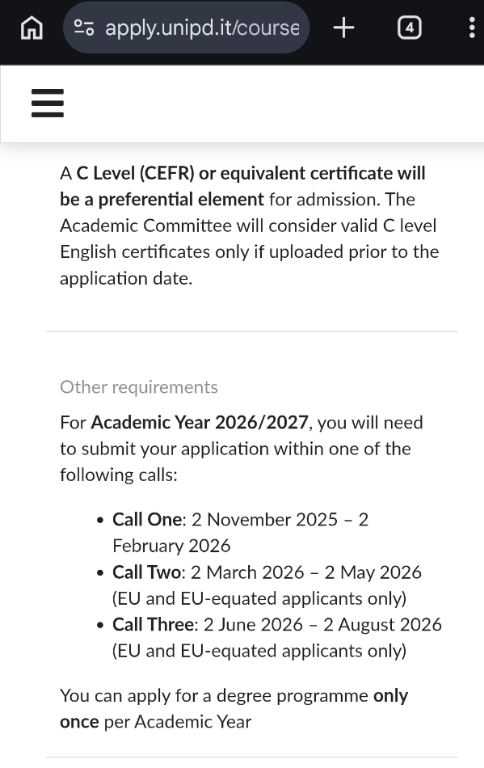The width and height of the screenshot is (484, 768).
Task: Open a new tab with plus icon
Action: click(x=344, y=27)
